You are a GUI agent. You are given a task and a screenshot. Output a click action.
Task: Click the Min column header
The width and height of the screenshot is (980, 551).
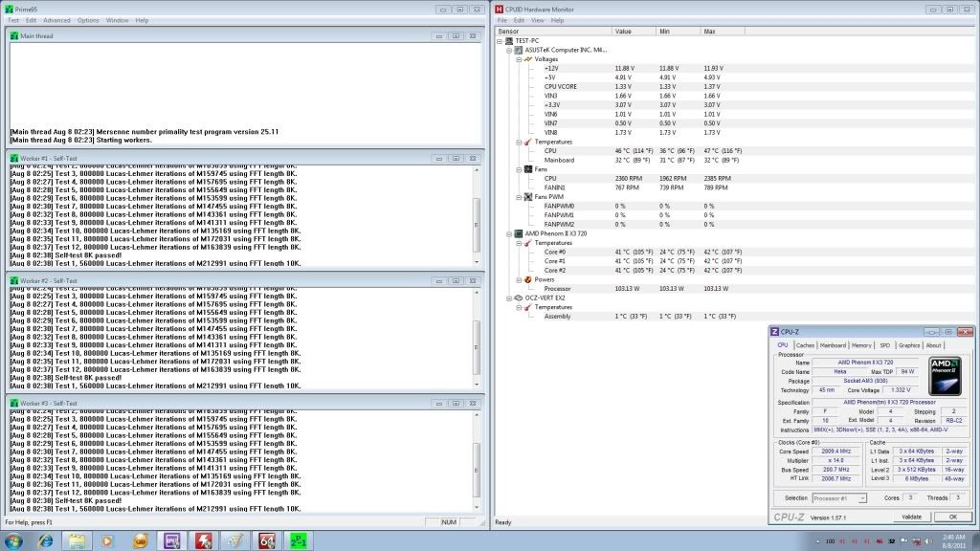coord(679,32)
